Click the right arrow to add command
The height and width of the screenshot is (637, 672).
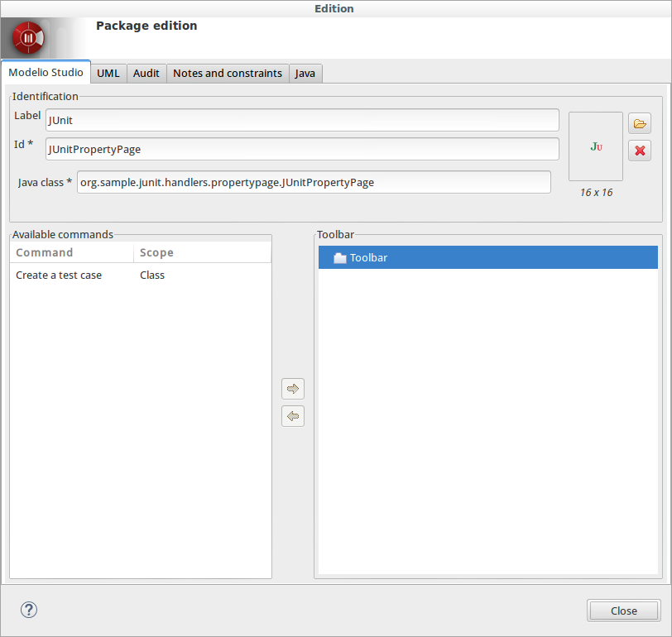(x=293, y=389)
